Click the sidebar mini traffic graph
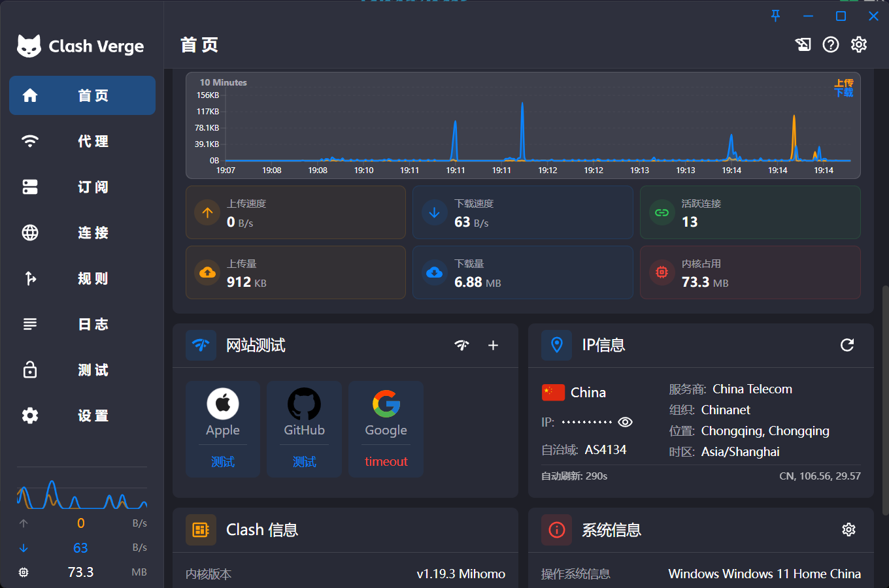889x588 pixels. click(x=82, y=495)
